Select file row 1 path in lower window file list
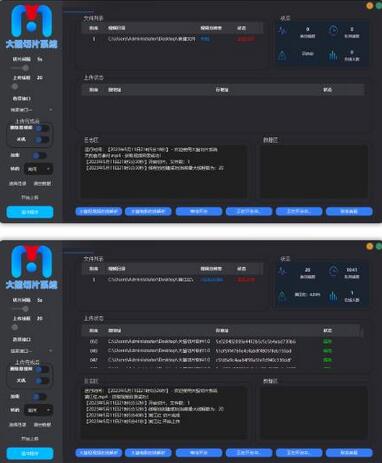The height and width of the screenshot is (463, 382). click(x=151, y=280)
